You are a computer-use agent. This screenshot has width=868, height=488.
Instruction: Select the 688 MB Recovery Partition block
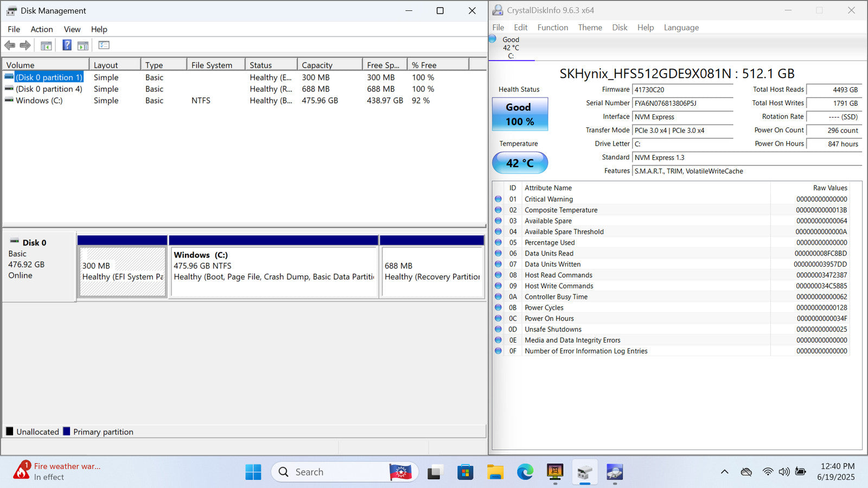pos(432,271)
